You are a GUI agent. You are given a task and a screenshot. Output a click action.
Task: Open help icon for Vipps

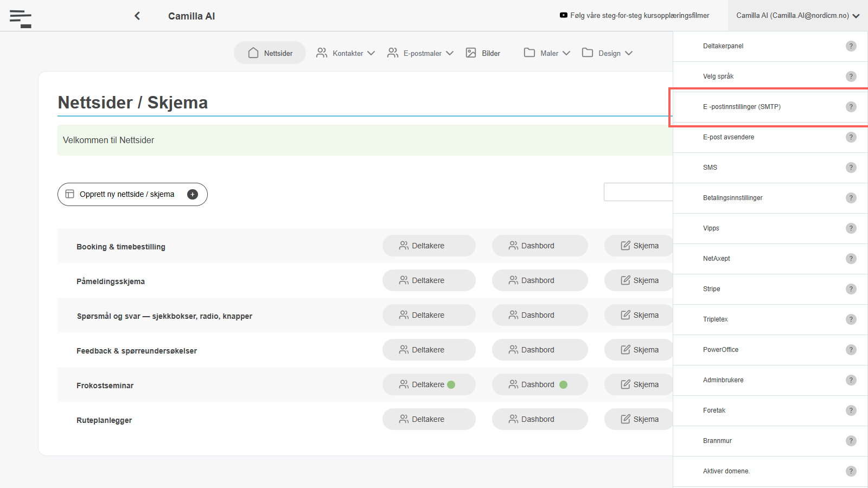(x=851, y=228)
